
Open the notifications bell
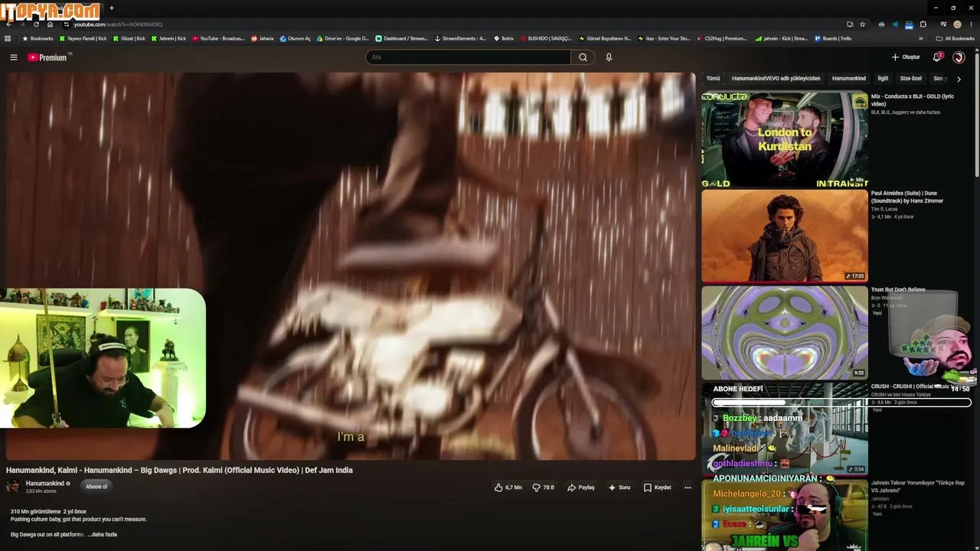pyautogui.click(x=937, y=57)
